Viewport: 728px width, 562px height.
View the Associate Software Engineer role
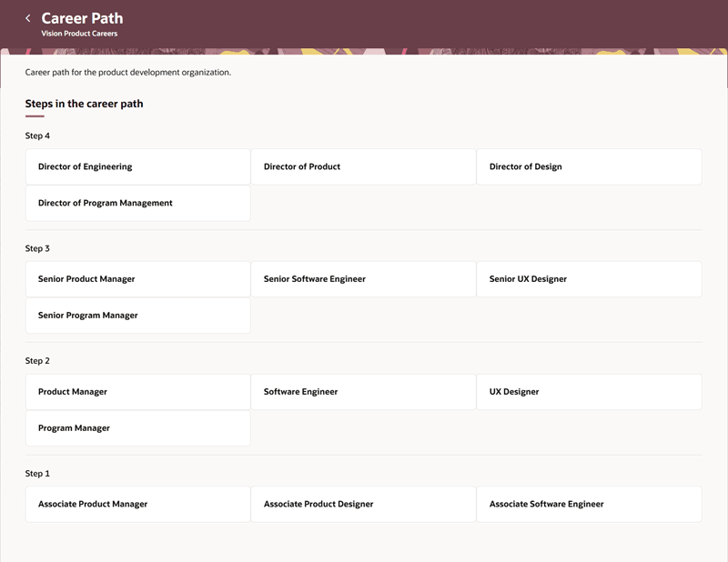pos(589,504)
